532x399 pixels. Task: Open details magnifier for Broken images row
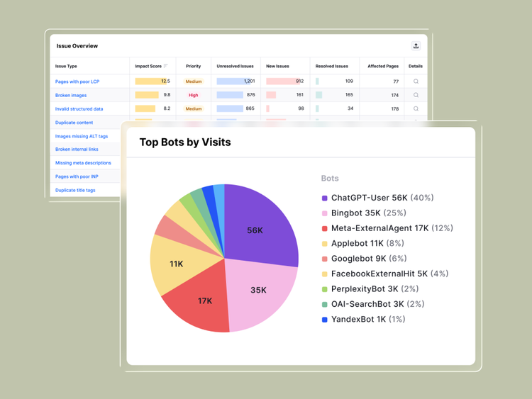[416, 95]
